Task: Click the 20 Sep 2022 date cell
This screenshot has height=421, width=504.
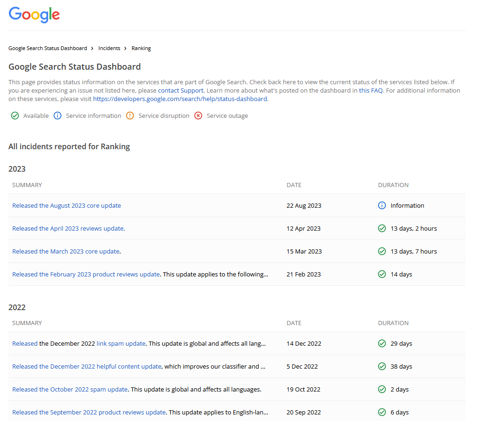Action: (303, 412)
